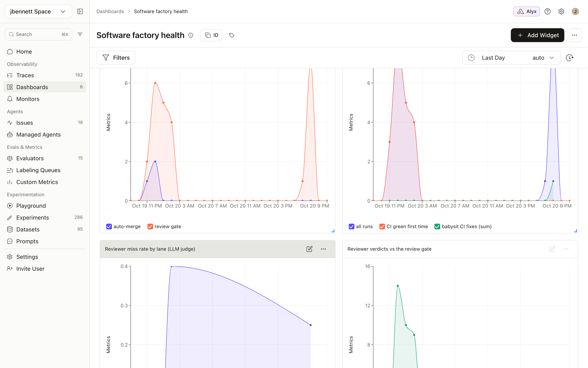Edit the Reviewer verdicts widget
Screen dimensions: 588x368
tap(552, 249)
